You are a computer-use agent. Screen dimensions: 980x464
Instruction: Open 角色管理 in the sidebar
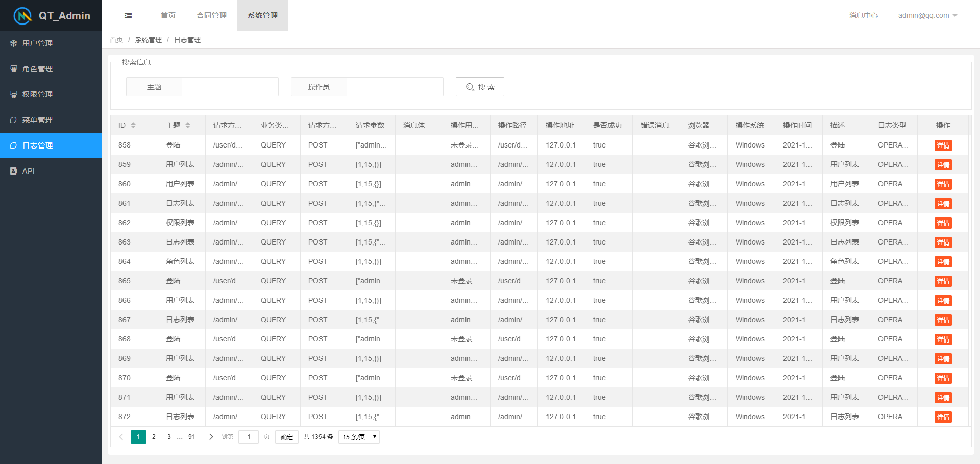point(51,69)
